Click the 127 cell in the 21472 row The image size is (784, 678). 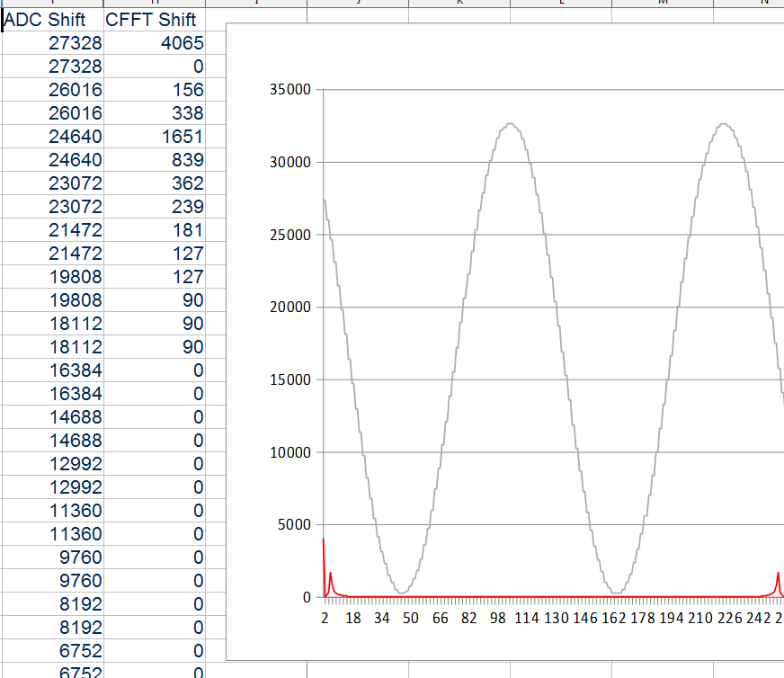click(x=155, y=254)
